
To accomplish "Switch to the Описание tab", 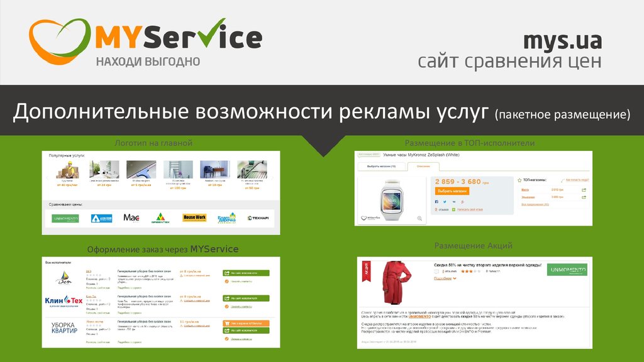I will pos(423,166).
